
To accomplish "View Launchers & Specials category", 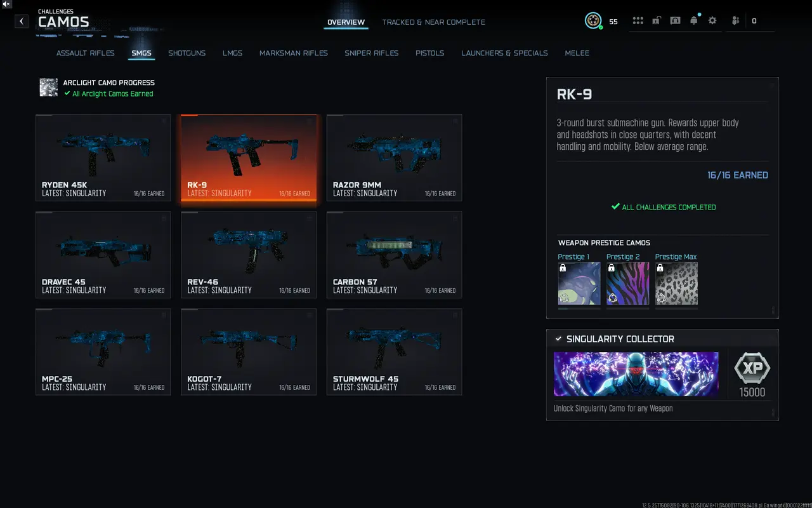I will click(x=504, y=53).
